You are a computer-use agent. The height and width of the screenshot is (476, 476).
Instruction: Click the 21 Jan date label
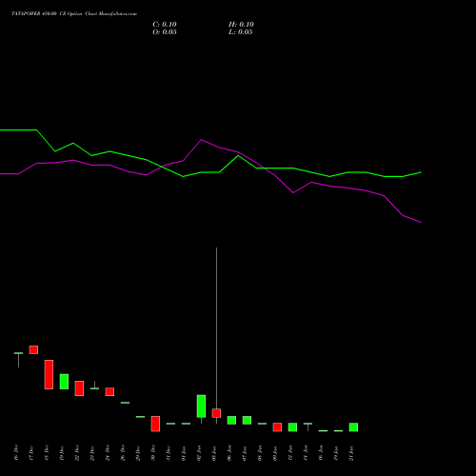pos(351,452)
